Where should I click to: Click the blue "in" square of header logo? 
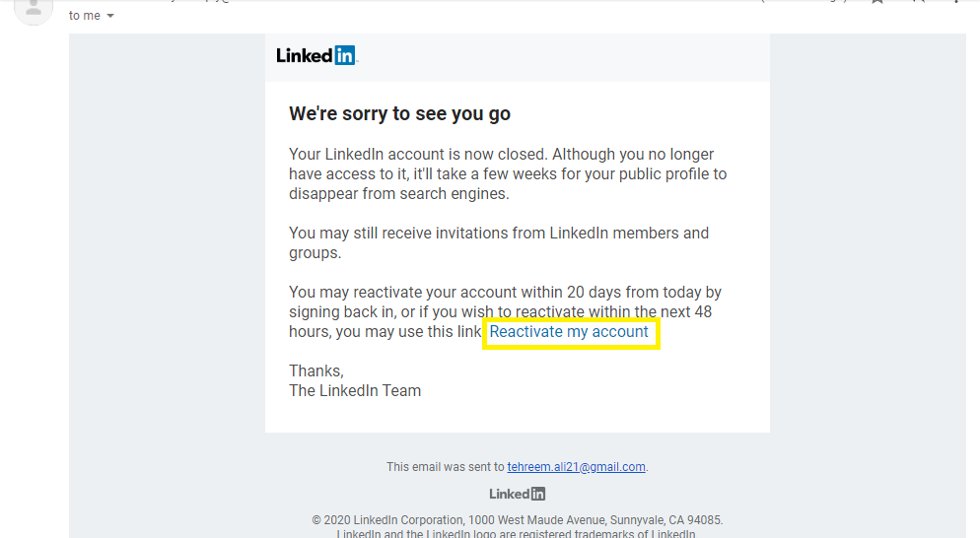tap(344, 55)
